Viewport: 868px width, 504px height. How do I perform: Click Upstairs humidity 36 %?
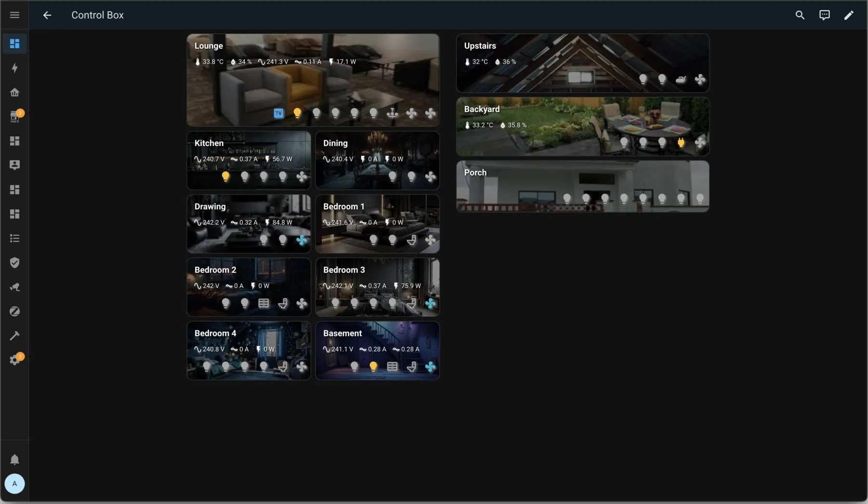coord(505,62)
